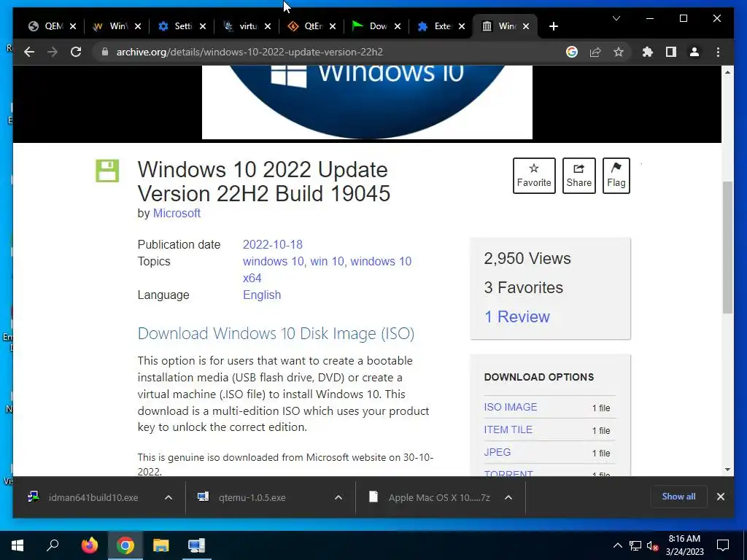Open the notification center icon
The width and height of the screenshot is (747, 560).
click(723, 545)
